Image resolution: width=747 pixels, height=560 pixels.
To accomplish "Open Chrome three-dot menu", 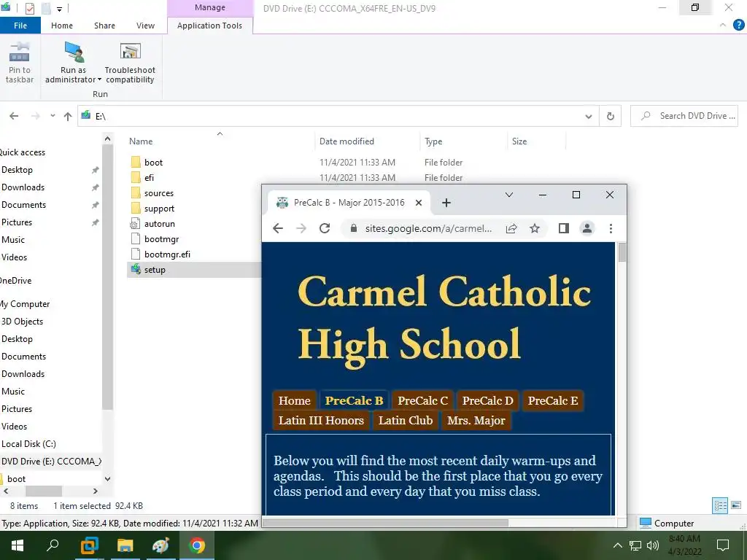I will (611, 228).
